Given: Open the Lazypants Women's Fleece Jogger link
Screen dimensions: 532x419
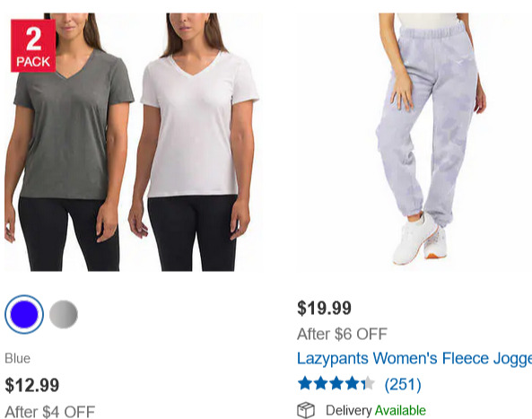Looking at the screenshot, I should (414, 358).
